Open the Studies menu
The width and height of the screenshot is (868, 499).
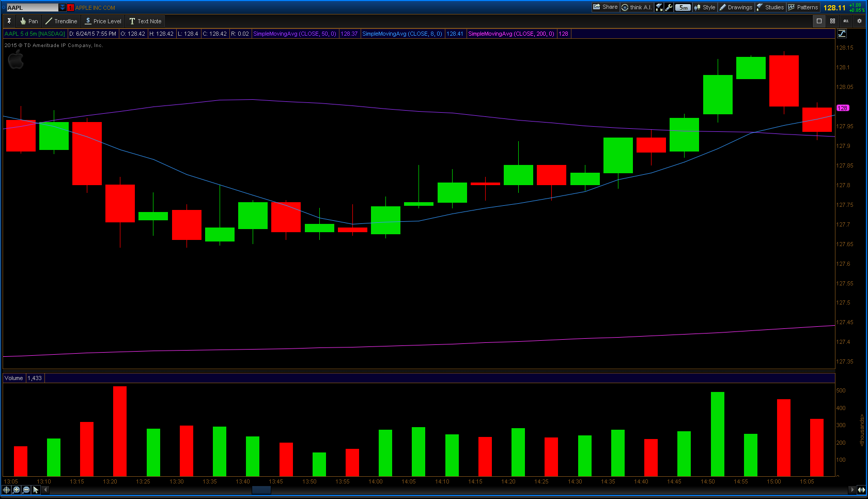[770, 7]
